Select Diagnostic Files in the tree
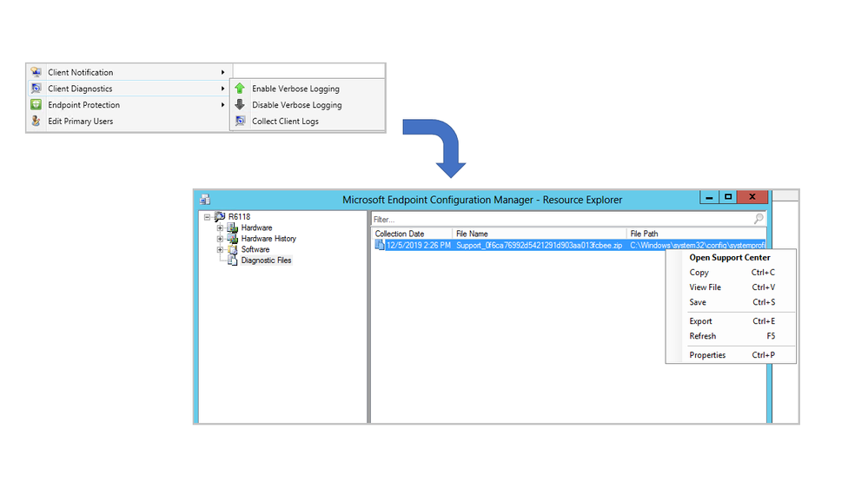 (x=266, y=260)
